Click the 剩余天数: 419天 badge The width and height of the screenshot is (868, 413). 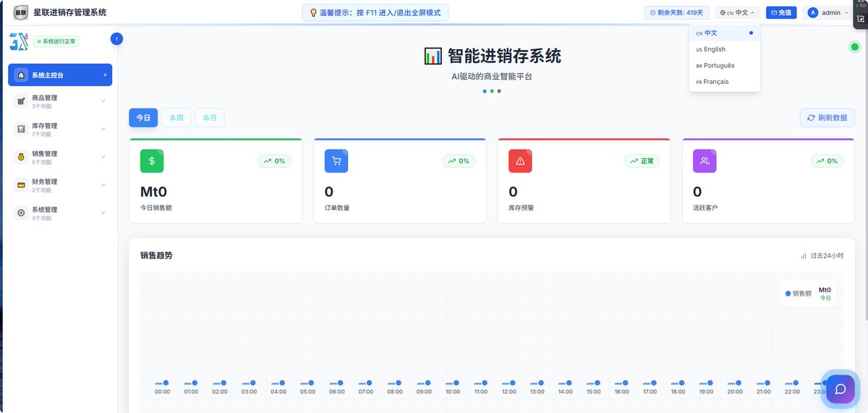tap(676, 12)
